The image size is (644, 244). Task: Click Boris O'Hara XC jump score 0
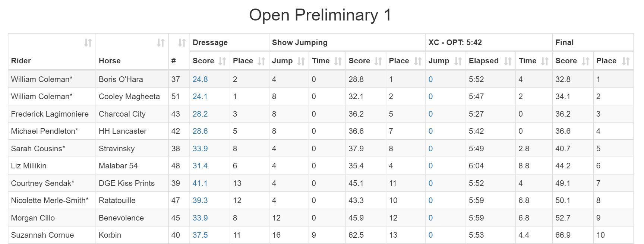point(430,79)
